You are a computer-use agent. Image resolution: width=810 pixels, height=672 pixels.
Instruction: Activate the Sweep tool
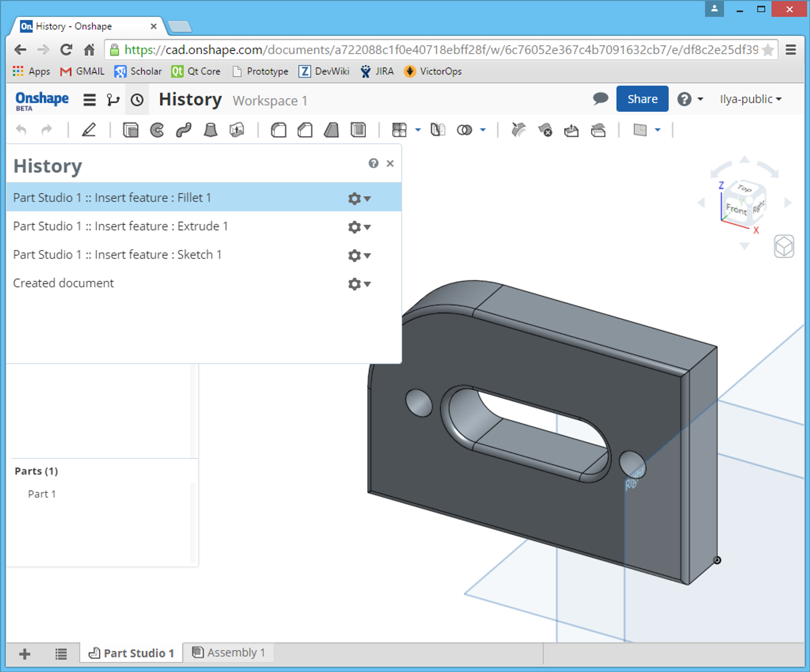click(184, 130)
